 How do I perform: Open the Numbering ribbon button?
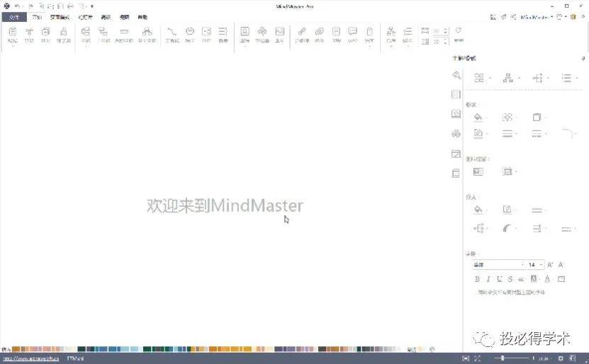(x=408, y=35)
